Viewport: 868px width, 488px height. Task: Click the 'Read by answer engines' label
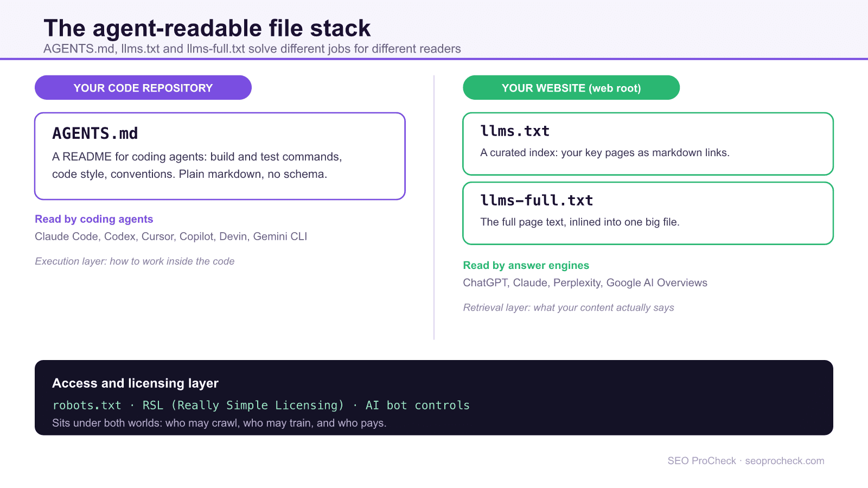pyautogui.click(x=526, y=265)
